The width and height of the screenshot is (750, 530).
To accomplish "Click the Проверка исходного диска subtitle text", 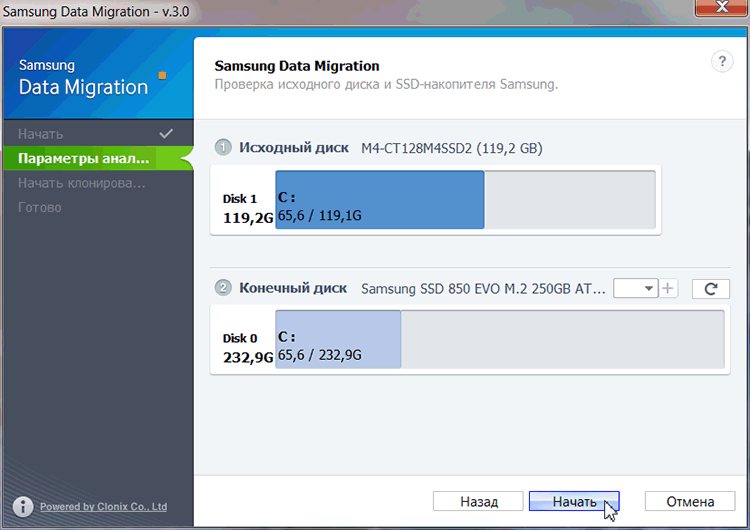I will click(386, 85).
